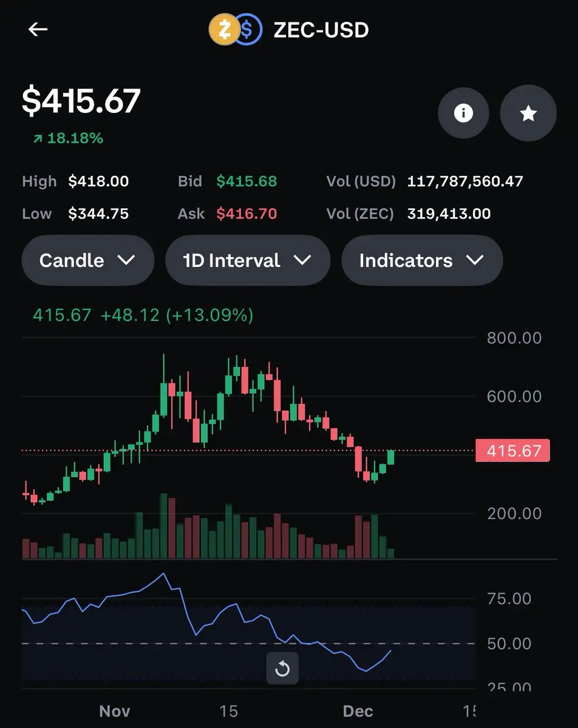This screenshot has width=578, height=728.
Task: Tap the High $418.00 value
Action: pos(98,181)
